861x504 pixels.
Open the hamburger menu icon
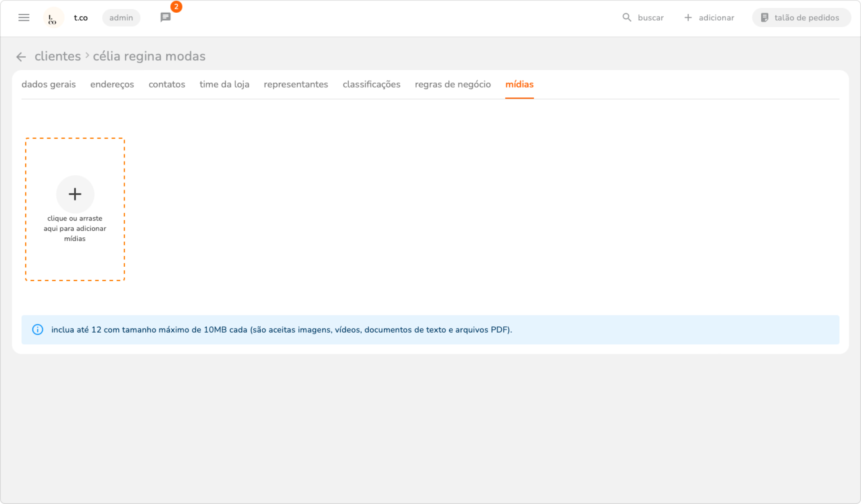point(24,18)
